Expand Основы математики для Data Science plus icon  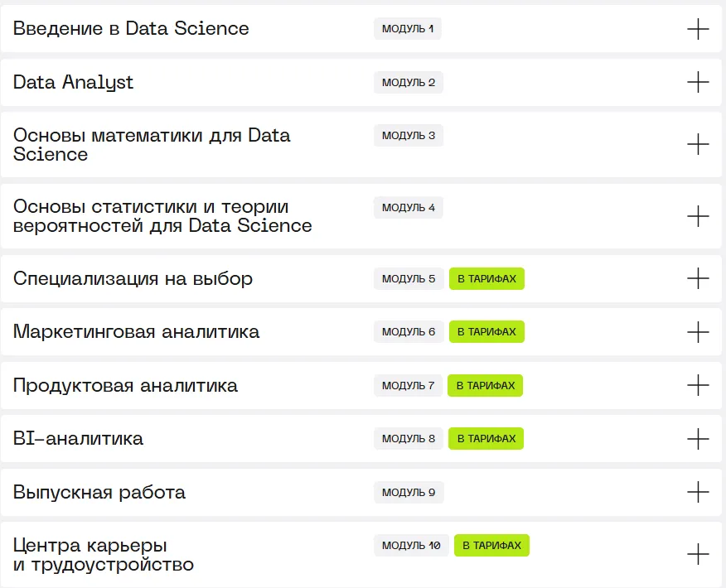[x=698, y=144]
